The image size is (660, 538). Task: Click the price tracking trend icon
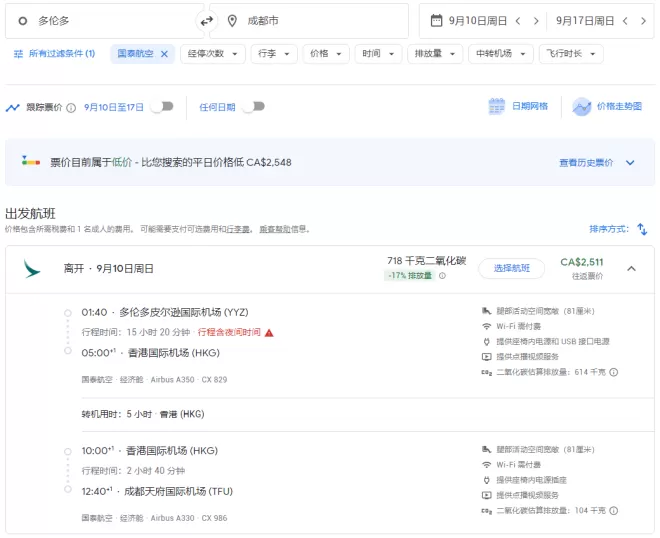pyautogui.click(x=13, y=108)
